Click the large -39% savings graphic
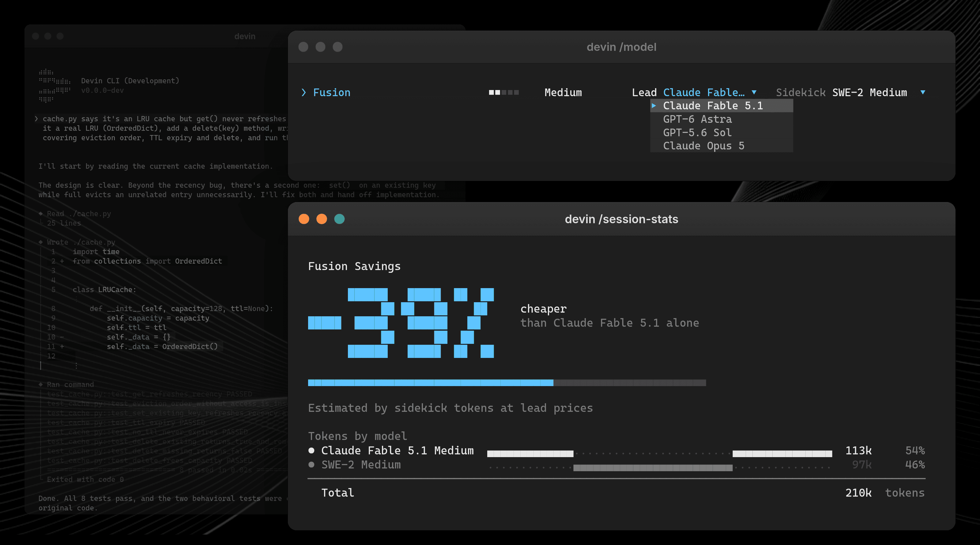This screenshot has height=545, width=980. click(401, 323)
